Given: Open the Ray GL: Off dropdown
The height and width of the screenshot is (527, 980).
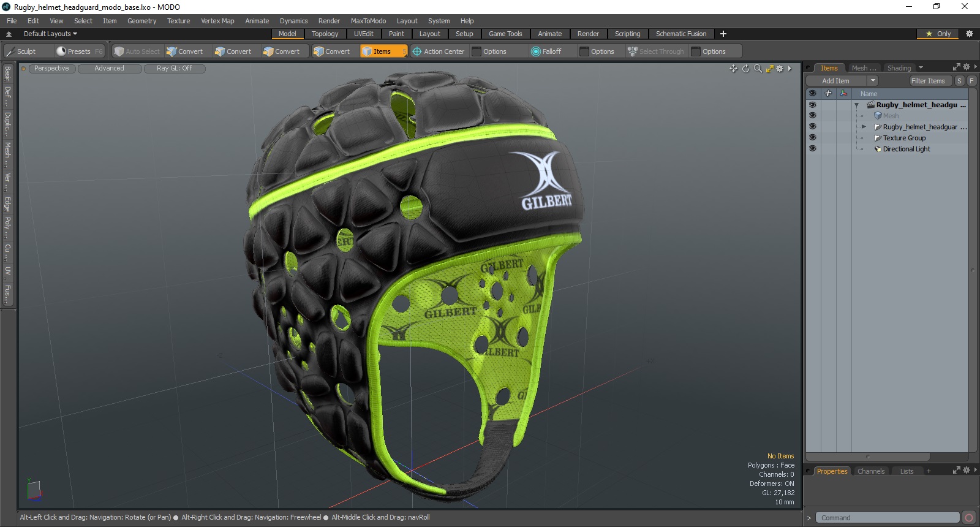Looking at the screenshot, I should click(x=174, y=69).
